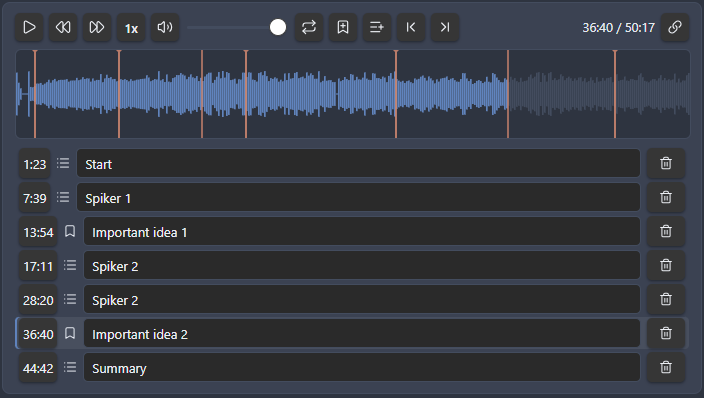
Task: Seek to the waveform marker at 1:23
Action: (35, 94)
